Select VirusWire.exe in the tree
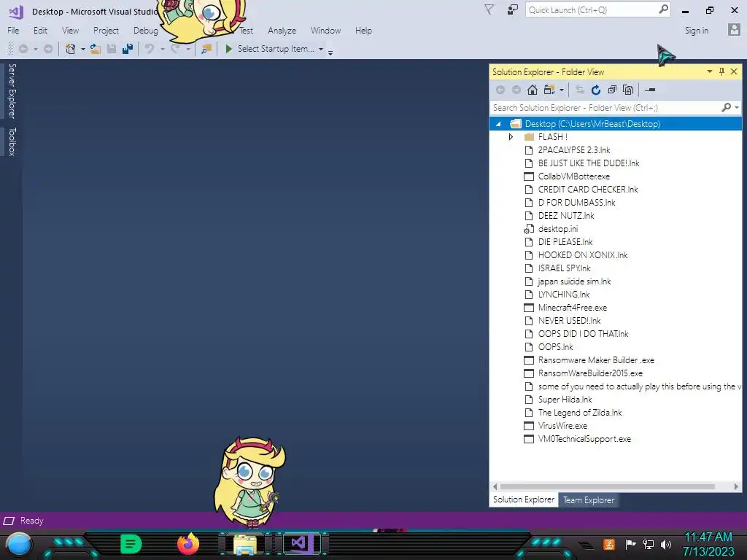The width and height of the screenshot is (747, 560). click(562, 426)
